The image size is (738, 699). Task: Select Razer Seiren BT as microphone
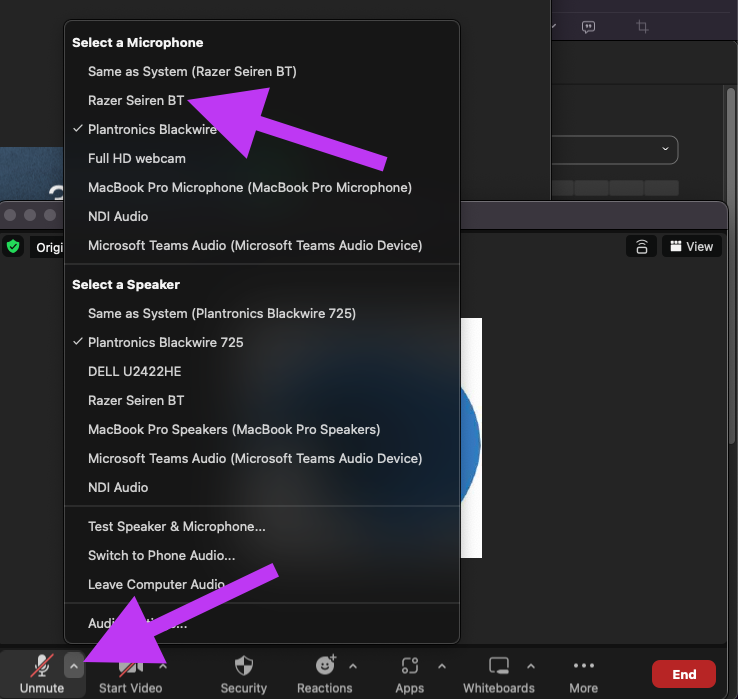click(262, 100)
